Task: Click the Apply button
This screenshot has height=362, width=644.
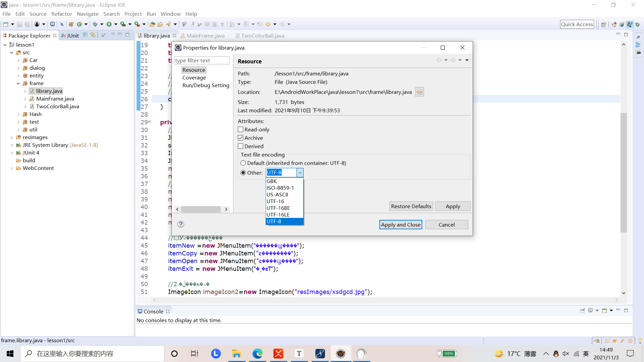Action: (453, 206)
